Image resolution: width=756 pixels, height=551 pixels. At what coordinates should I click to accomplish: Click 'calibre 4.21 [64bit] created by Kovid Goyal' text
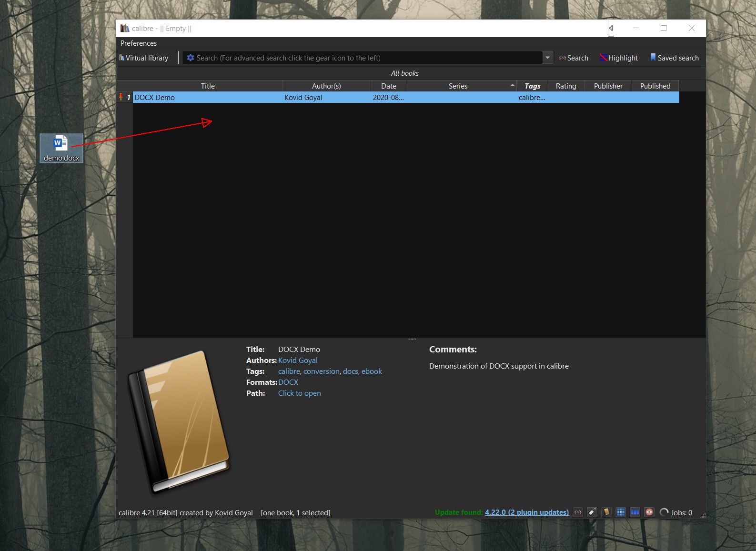point(186,513)
